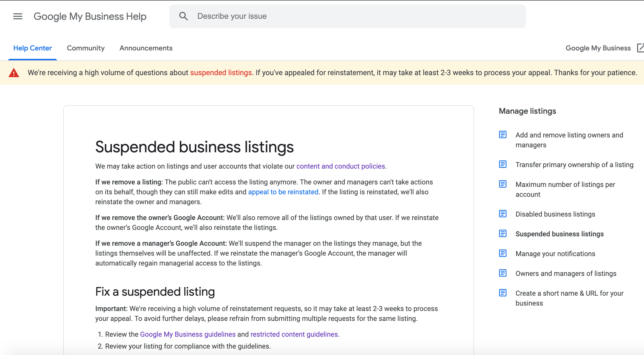Image resolution: width=644 pixels, height=355 pixels.
Task: Click 'Review your listing for compliance' step
Action: pos(188,346)
